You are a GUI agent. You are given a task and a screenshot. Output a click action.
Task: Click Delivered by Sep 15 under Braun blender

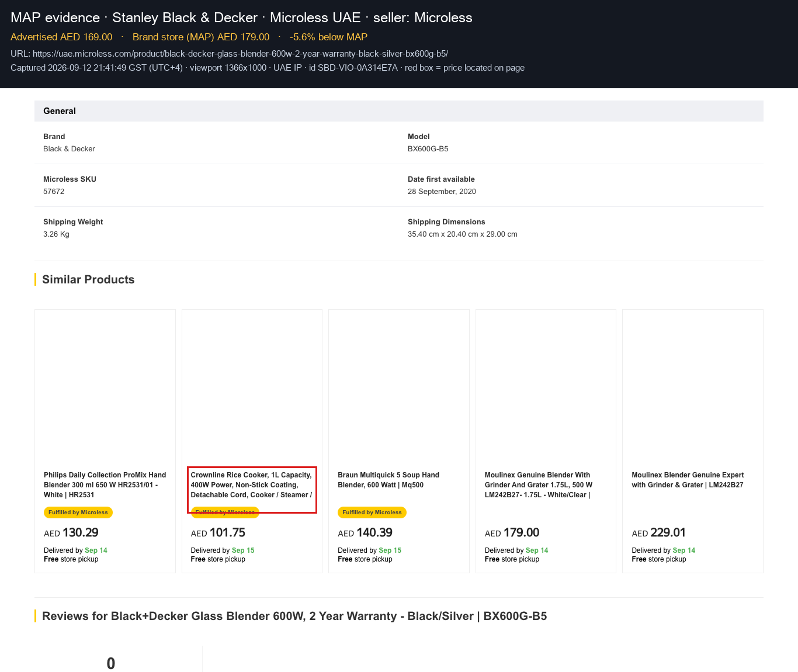point(370,550)
